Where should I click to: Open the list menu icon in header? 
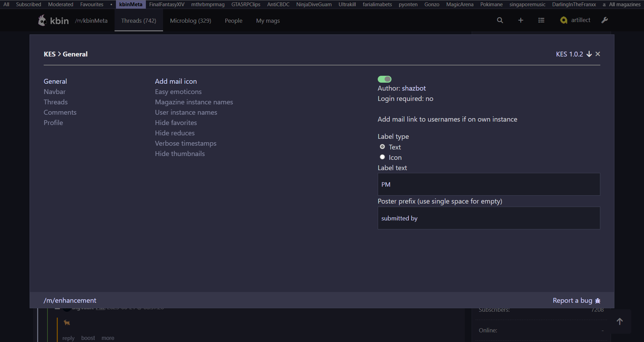pos(541,20)
